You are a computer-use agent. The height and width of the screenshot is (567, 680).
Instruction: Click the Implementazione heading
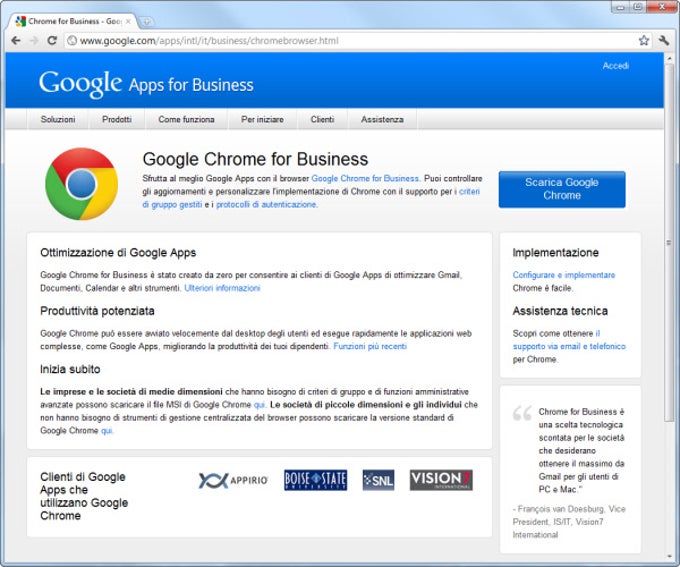[556, 252]
